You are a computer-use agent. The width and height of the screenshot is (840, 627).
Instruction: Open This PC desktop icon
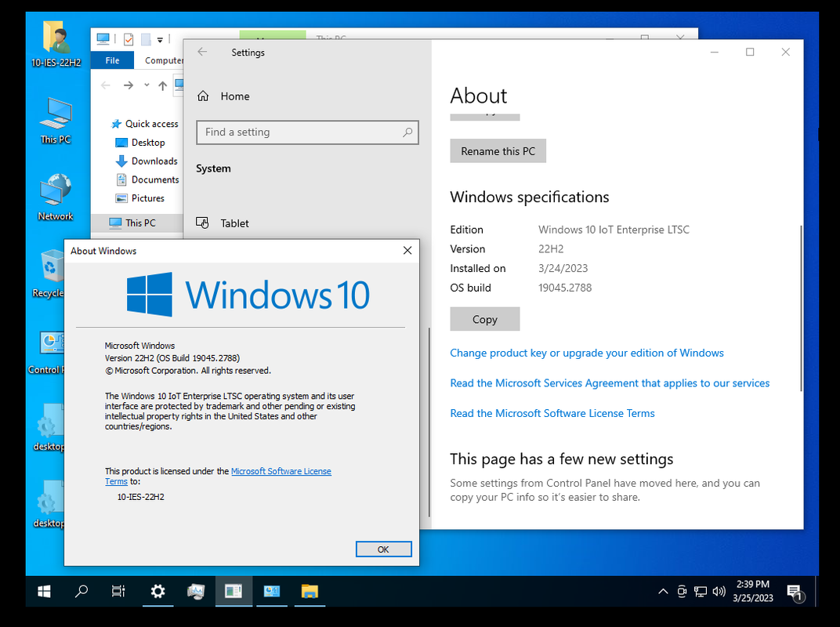point(56,121)
